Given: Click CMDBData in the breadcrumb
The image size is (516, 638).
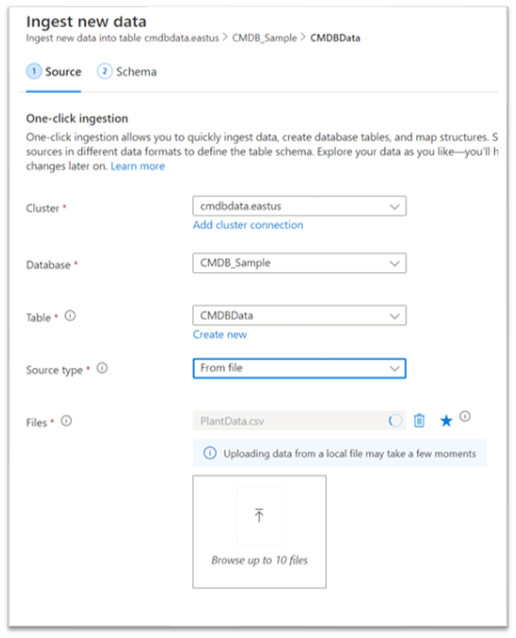Looking at the screenshot, I should pyautogui.click(x=335, y=38).
